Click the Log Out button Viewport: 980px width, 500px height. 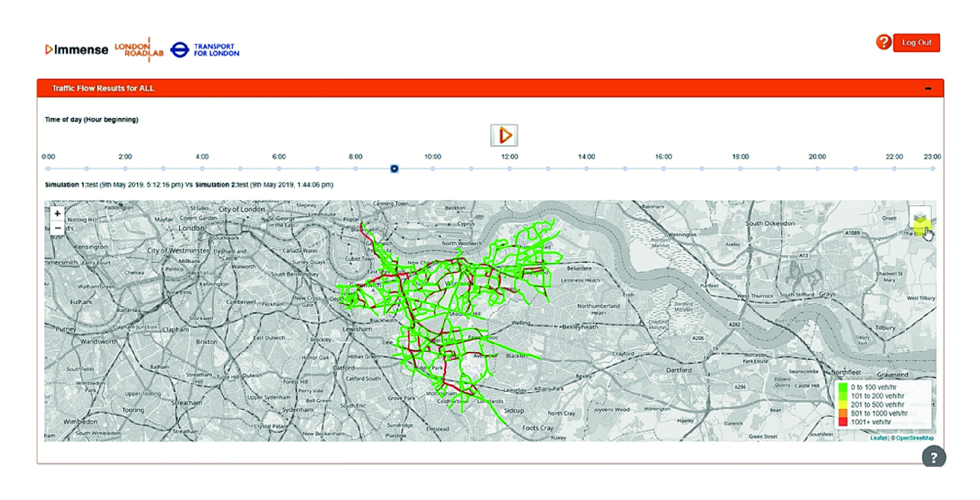click(x=916, y=42)
